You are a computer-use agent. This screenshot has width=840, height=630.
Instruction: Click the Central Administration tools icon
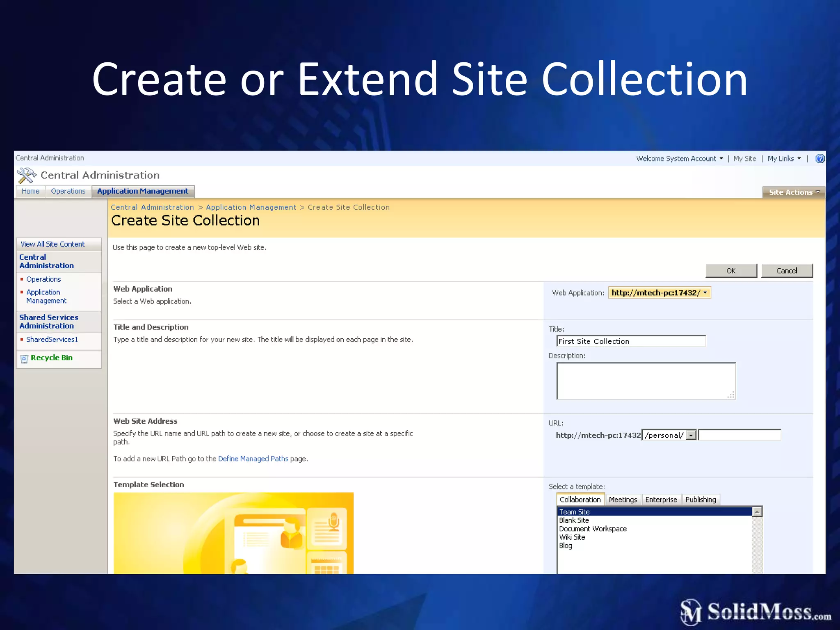[x=27, y=176]
